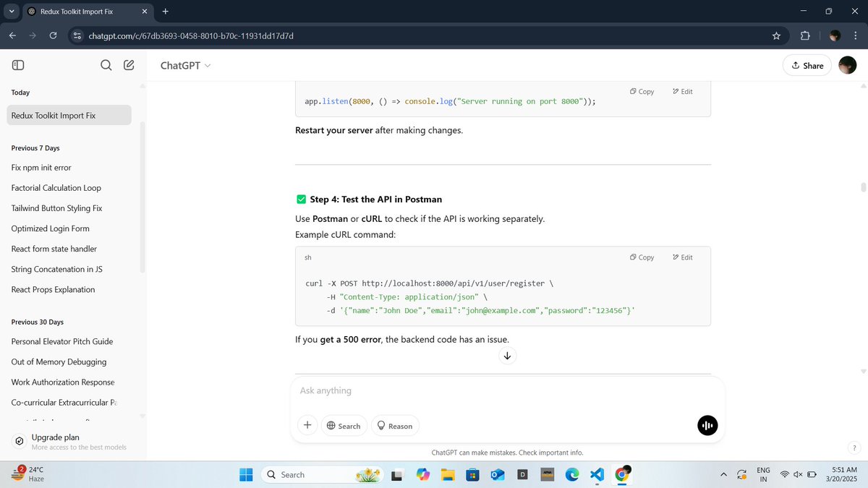Open the React form state handler chat
Image resolution: width=868 pixels, height=488 pixels.
[69, 249]
